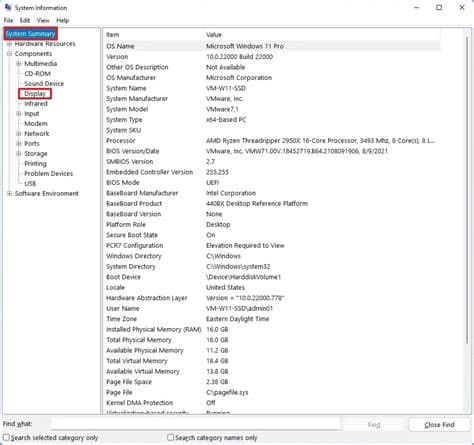Screen dimensions: 474x445
Task: Select Problem Devices in the tree
Action: (48, 174)
